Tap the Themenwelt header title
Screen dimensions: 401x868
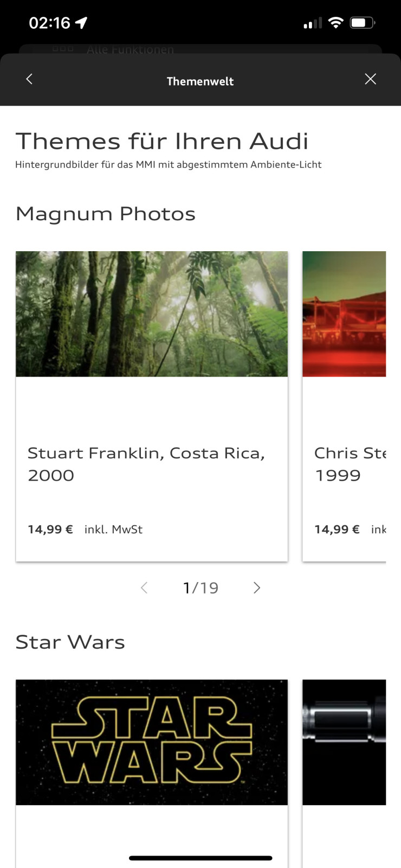pos(200,81)
